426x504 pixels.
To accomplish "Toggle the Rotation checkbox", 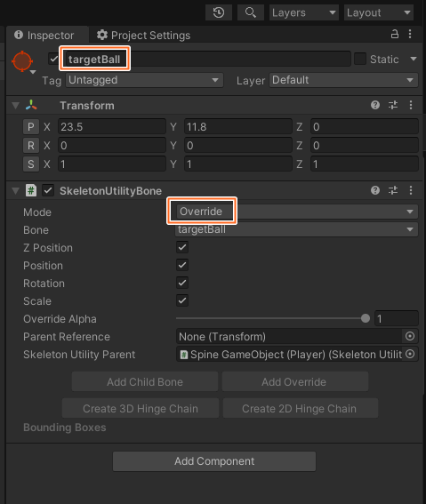I will [x=182, y=284].
